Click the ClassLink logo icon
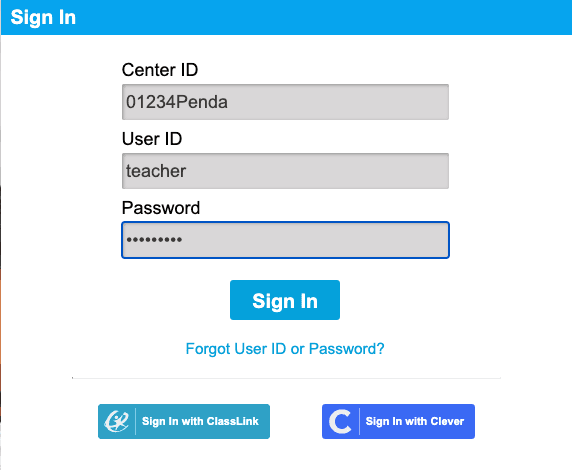Image resolution: width=572 pixels, height=470 pixels. coord(117,421)
